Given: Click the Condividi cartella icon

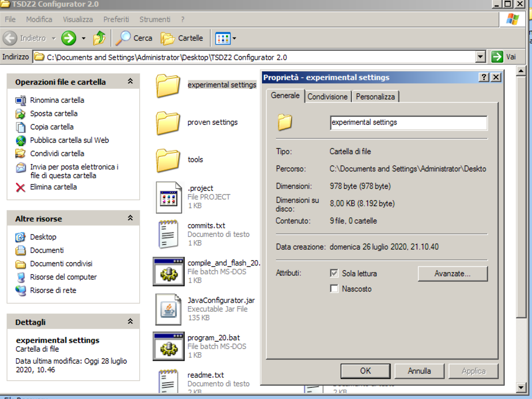Looking at the screenshot, I should click(x=20, y=154).
